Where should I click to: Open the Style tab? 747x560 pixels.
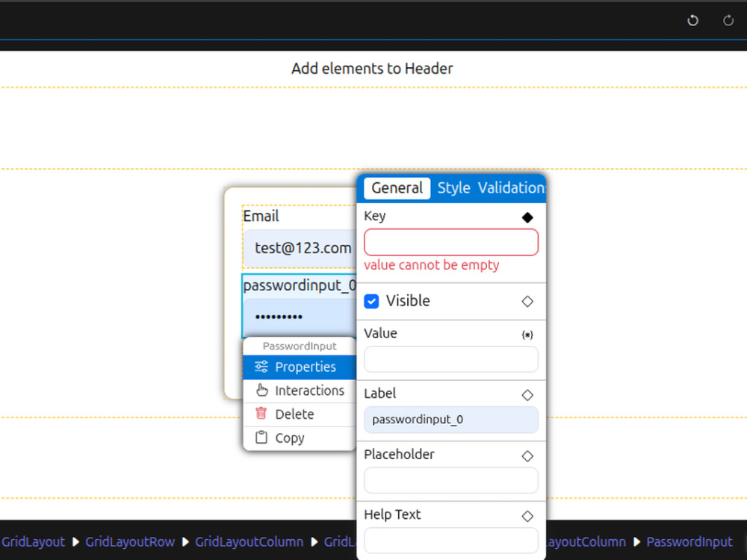click(453, 188)
